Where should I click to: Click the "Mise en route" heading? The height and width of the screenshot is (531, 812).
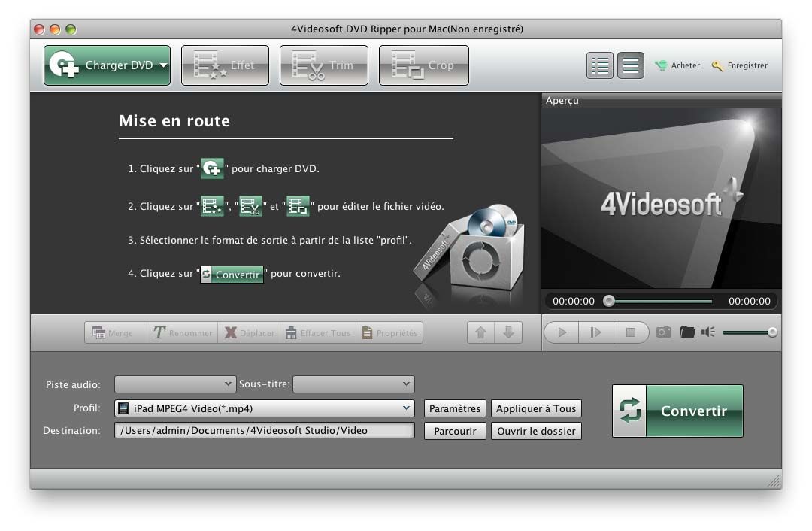point(174,120)
